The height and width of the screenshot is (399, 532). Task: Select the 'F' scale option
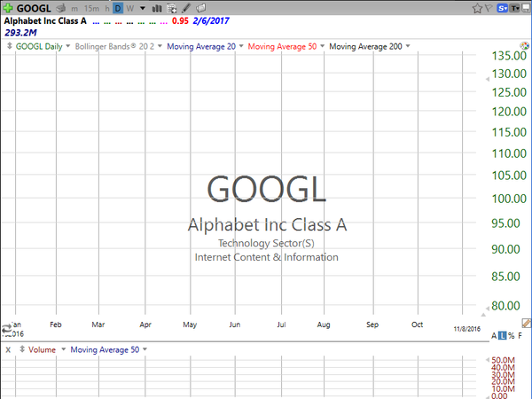(x=520, y=336)
